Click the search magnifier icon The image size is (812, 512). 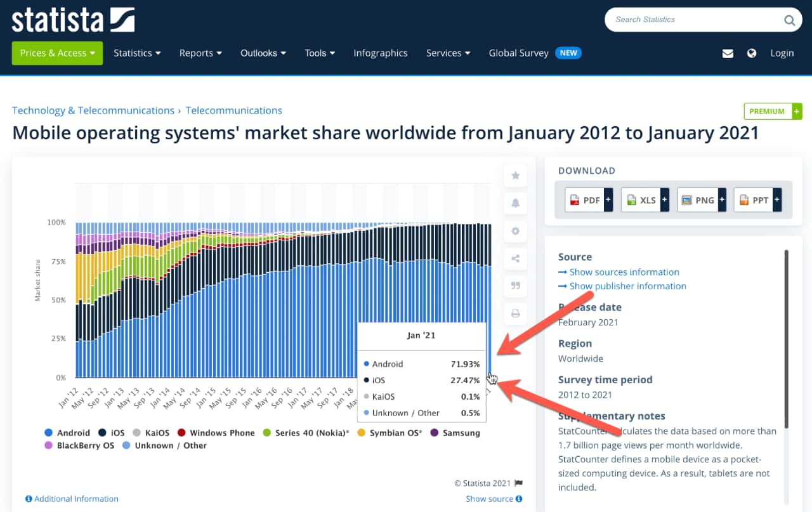coord(789,20)
